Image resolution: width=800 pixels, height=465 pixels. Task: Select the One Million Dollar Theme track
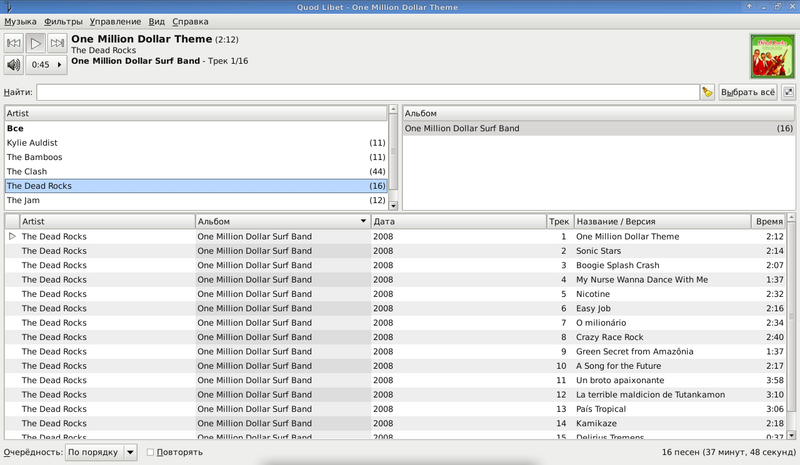(395, 236)
